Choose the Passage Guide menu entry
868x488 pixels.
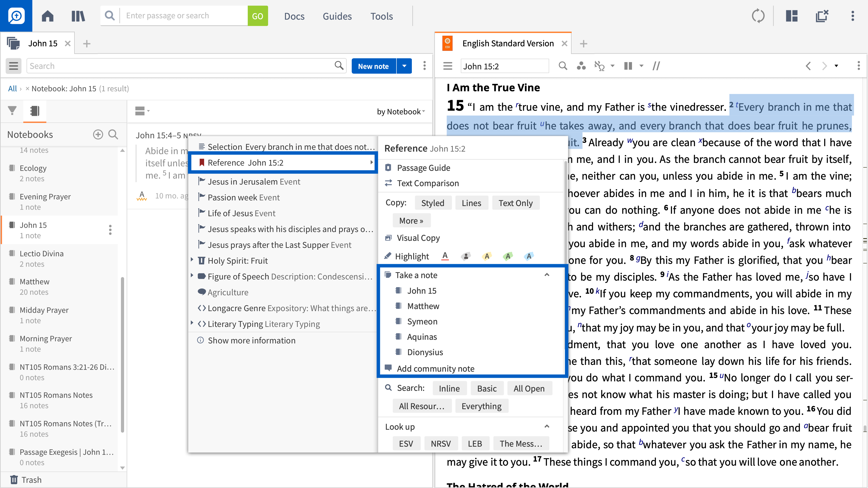point(423,168)
